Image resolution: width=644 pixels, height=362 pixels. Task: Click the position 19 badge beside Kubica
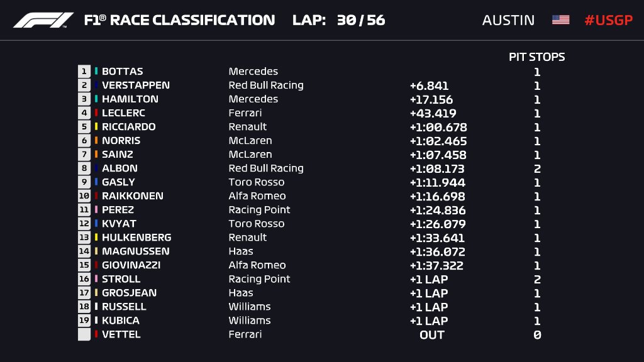(x=84, y=321)
